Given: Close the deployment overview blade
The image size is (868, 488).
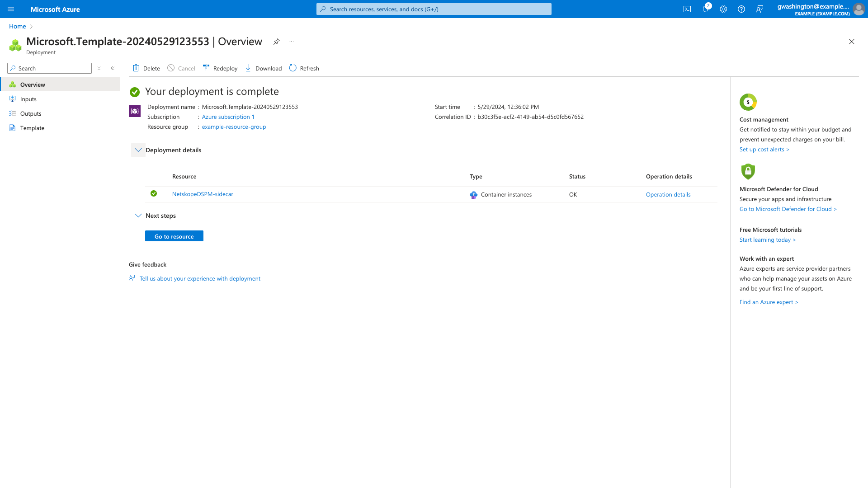Looking at the screenshot, I should click(x=852, y=42).
